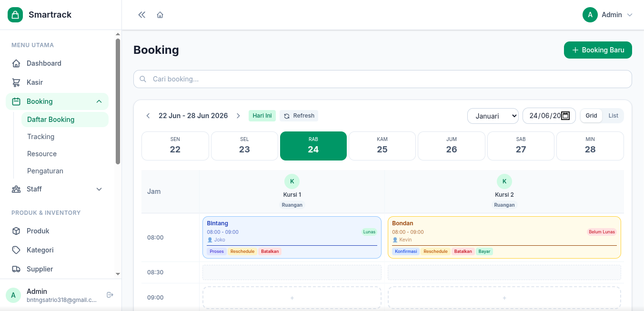Select day SAB 27
This screenshot has height=311, width=644.
tap(521, 146)
